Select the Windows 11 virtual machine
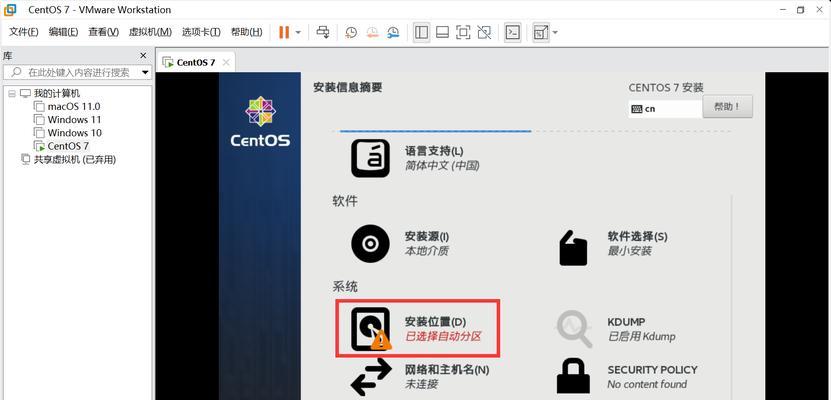Viewport: 831px width, 400px height. pyautogui.click(x=74, y=120)
